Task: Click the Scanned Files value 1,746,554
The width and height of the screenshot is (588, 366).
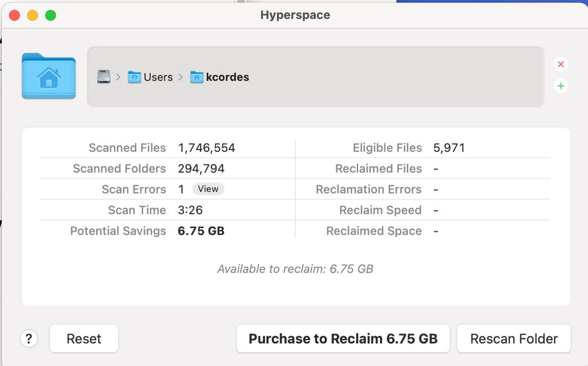Action: tap(206, 148)
